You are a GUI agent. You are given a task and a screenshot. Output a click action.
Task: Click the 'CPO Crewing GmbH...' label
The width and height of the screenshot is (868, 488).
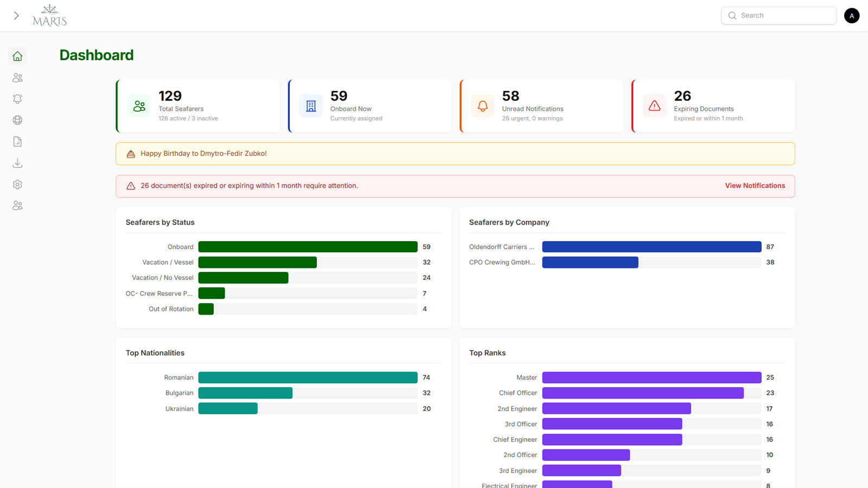coord(502,262)
